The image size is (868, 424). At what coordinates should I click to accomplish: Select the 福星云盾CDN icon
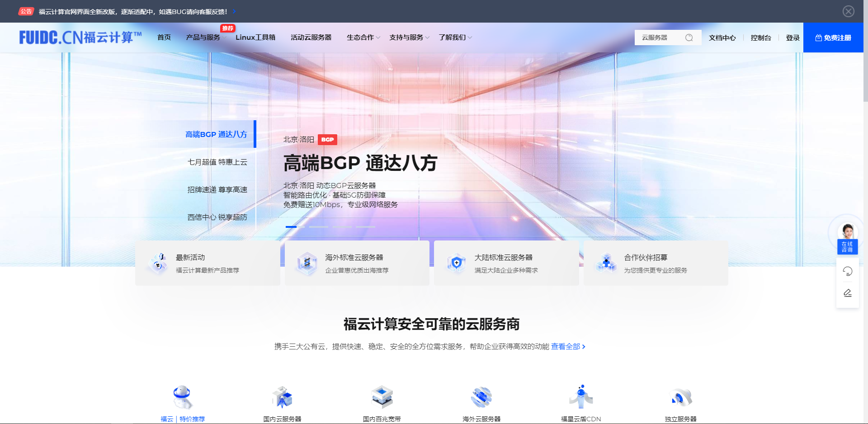coord(581,397)
